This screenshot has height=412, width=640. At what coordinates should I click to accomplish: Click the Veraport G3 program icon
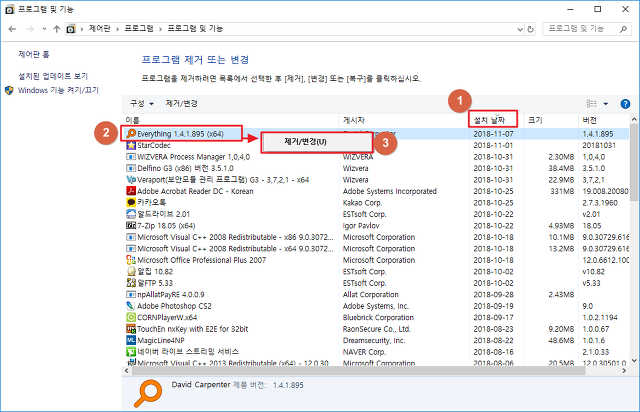coord(131,180)
